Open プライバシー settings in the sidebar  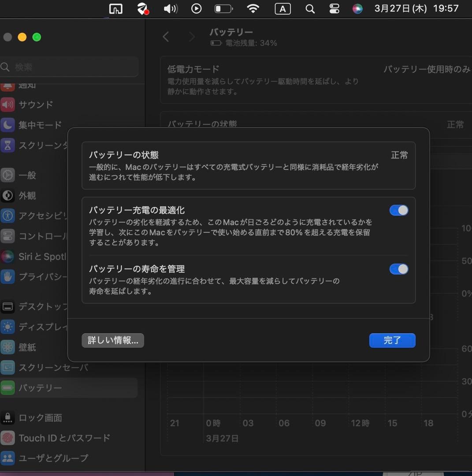(x=42, y=277)
